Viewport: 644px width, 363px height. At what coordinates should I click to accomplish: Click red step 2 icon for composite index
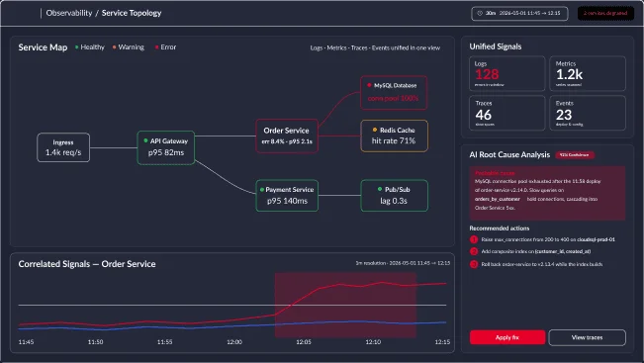tap(474, 251)
